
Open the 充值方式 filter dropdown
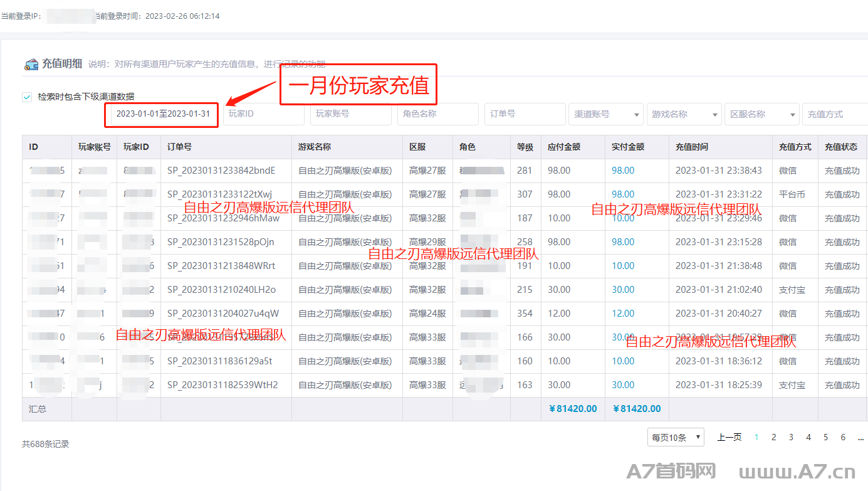coord(835,114)
